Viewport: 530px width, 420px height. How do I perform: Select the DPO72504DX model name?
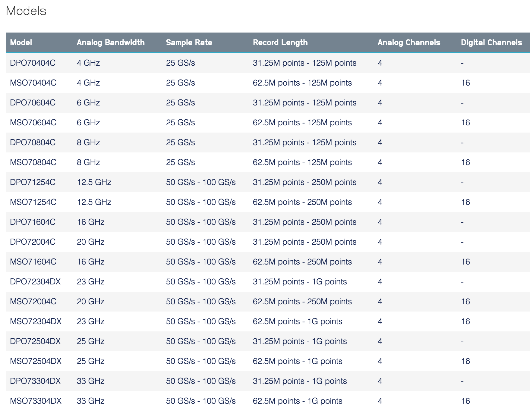(x=35, y=341)
